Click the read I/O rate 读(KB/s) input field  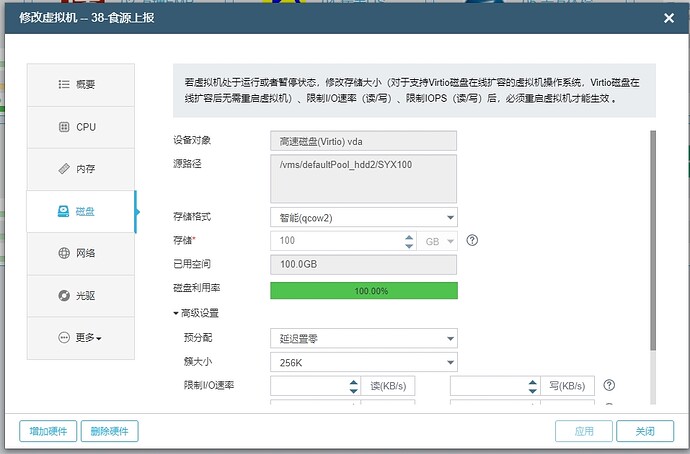pos(308,386)
